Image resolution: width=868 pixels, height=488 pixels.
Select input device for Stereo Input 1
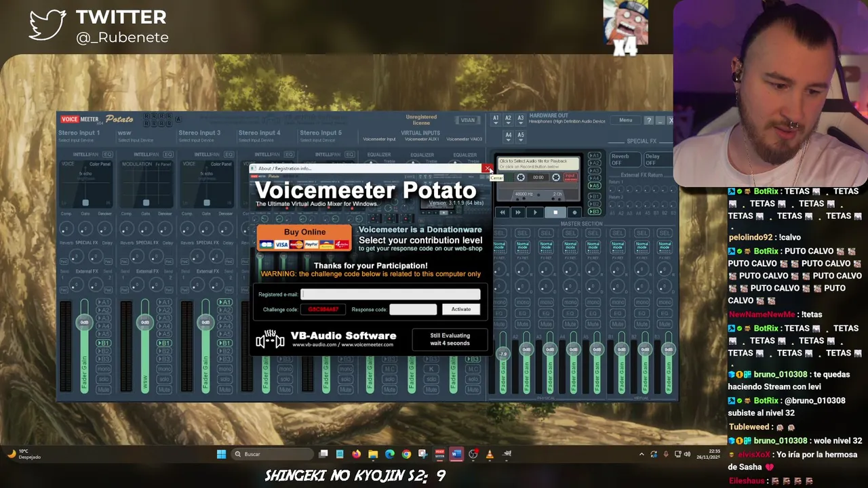(76, 140)
